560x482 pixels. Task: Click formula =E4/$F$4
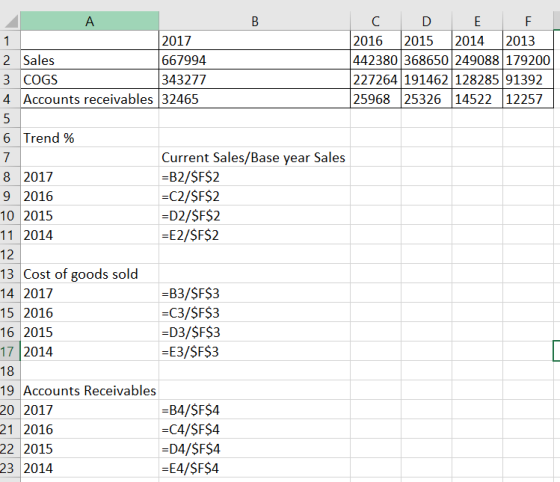255,468
